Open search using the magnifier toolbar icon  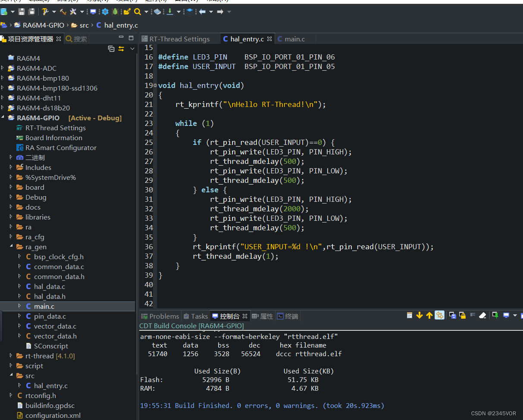click(x=138, y=12)
